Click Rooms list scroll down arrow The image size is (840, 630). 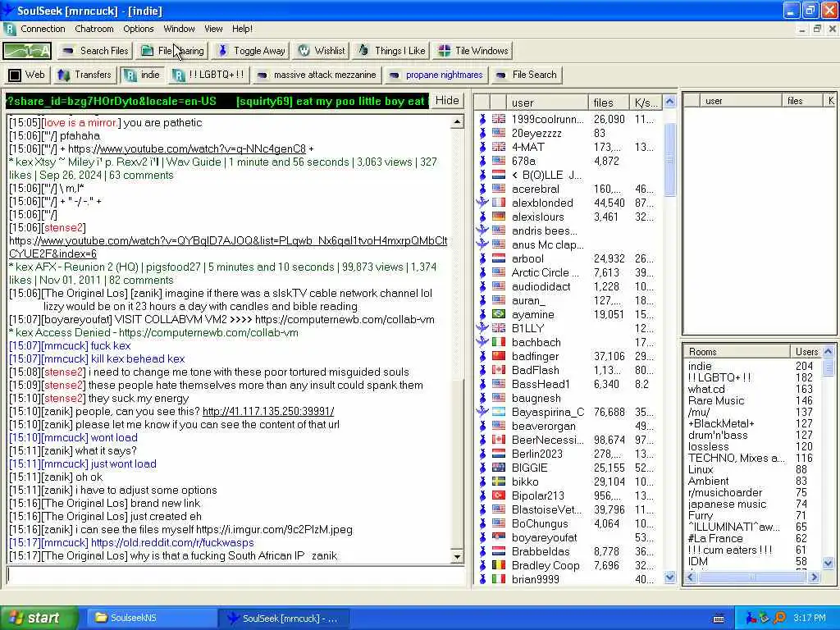(829, 563)
